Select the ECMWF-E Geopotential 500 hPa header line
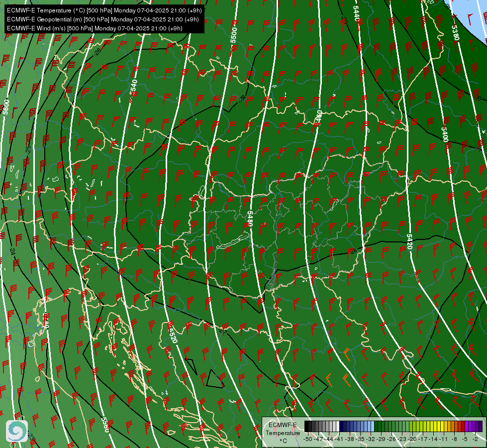The image size is (487, 448). 103,19
